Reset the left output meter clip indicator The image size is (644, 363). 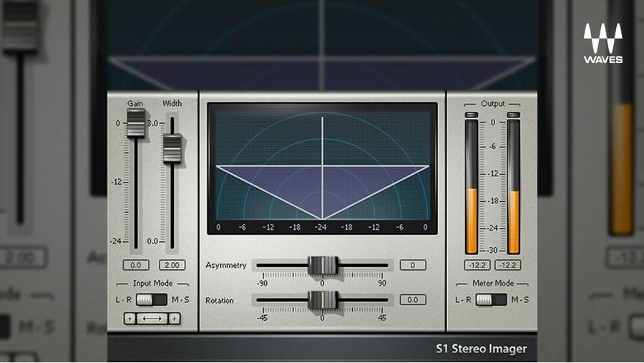click(x=471, y=115)
